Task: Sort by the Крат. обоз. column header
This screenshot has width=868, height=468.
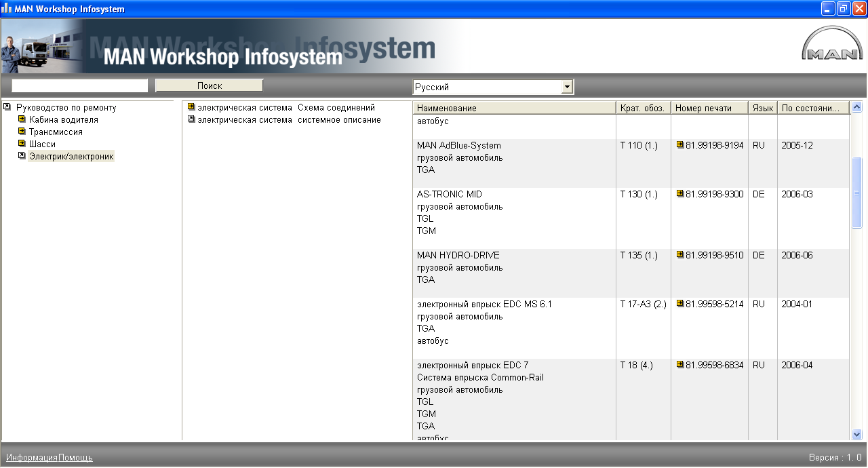Action: (644, 108)
